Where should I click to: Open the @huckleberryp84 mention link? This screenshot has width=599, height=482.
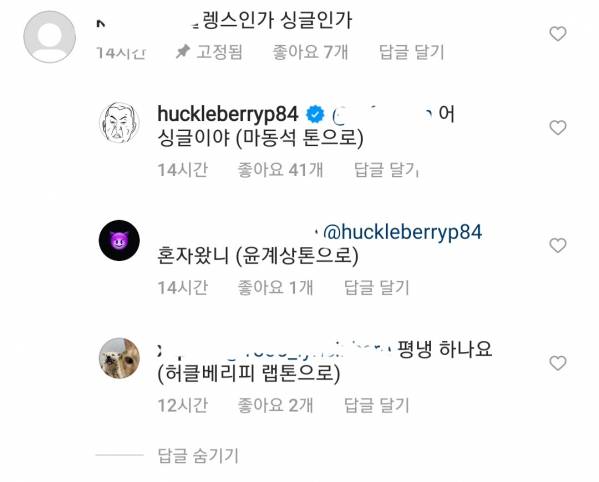click(403, 232)
